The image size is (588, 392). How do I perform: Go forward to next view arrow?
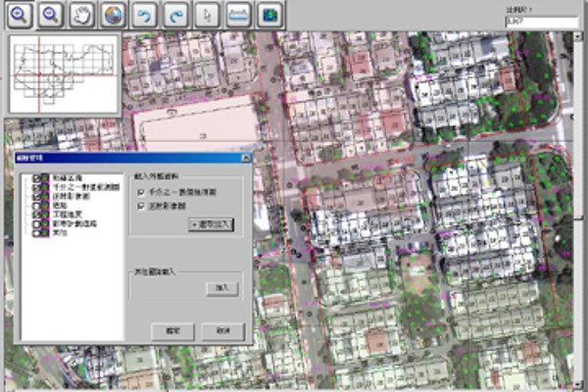point(175,15)
